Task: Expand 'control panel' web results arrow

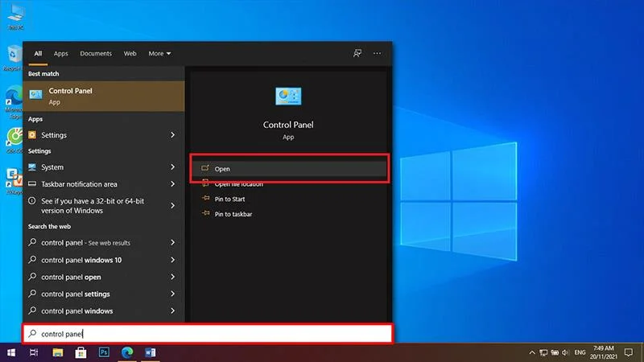Action: pos(172,243)
